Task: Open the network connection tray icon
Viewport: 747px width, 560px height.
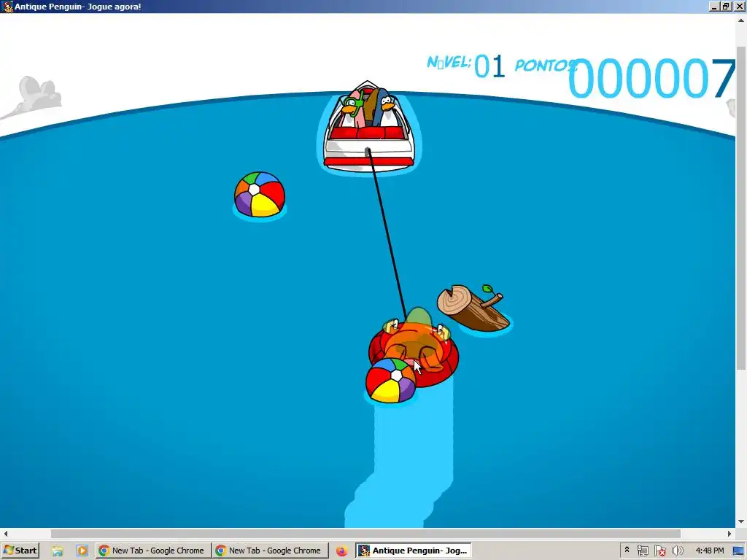Action: point(643,551)
